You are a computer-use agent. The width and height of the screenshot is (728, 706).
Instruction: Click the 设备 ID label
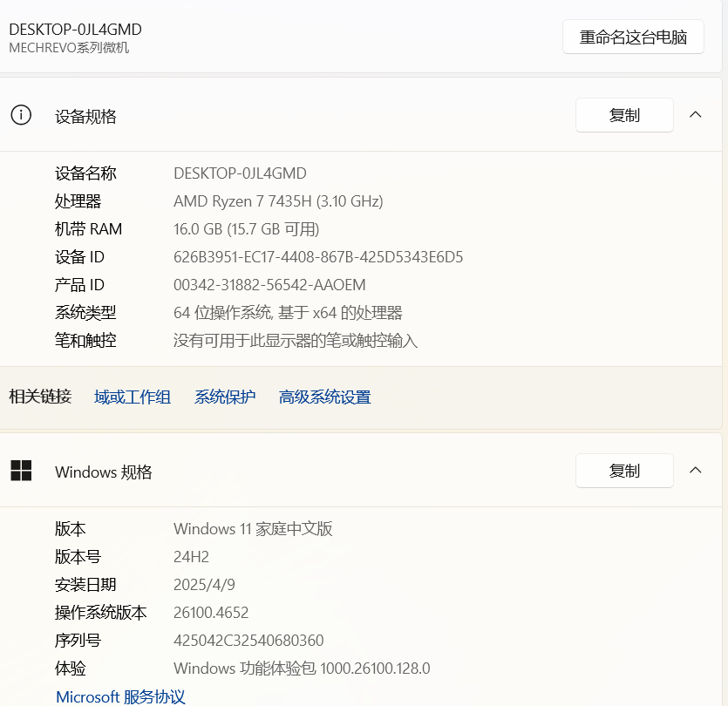(x=79, y=257)
